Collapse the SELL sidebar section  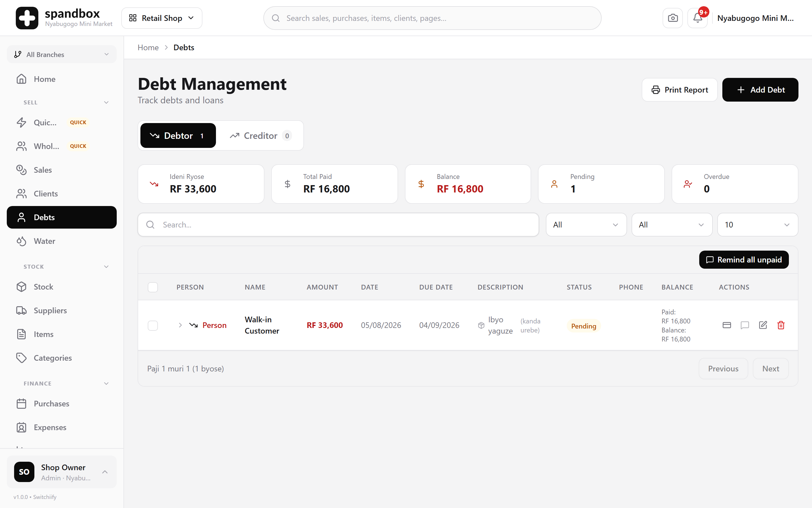click(106, 102)
